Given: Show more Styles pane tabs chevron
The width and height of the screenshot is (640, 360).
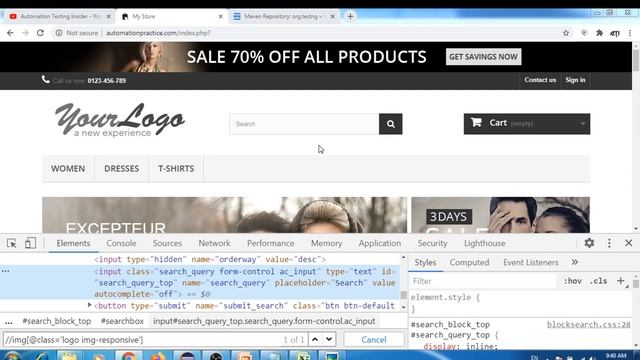Looking at the screenshot, I should click(x=575, y=262).
